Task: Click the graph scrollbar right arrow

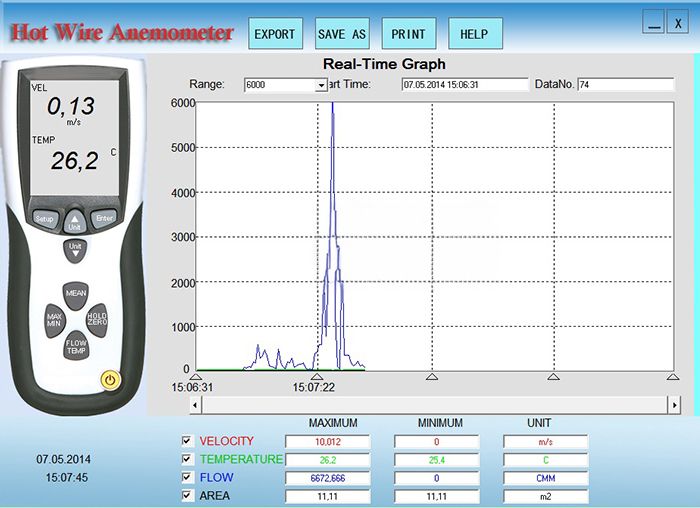Action: coord(675,405)
